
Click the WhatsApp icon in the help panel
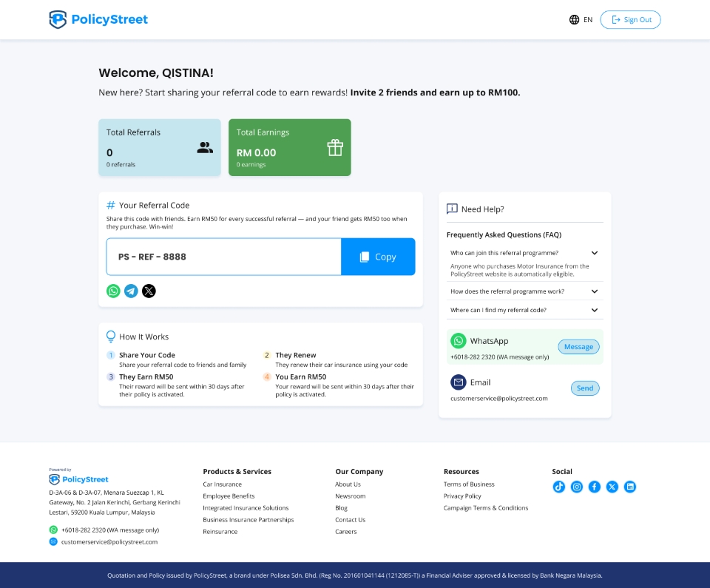coord(459,341)
